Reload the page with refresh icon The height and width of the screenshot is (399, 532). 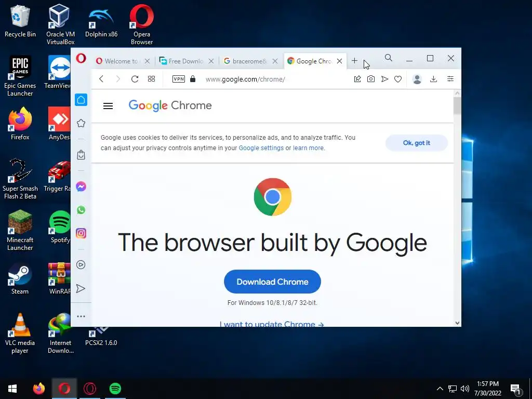click(135, 79)
